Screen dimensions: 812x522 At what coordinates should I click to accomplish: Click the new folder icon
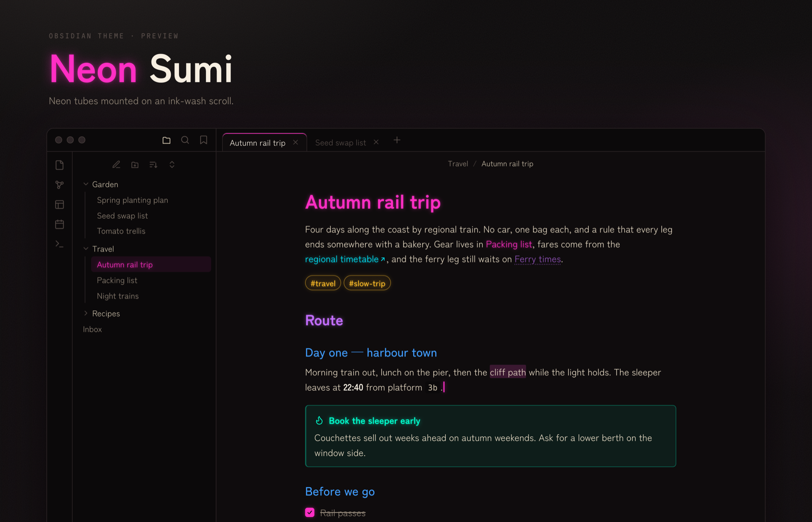tap(135, 165)
